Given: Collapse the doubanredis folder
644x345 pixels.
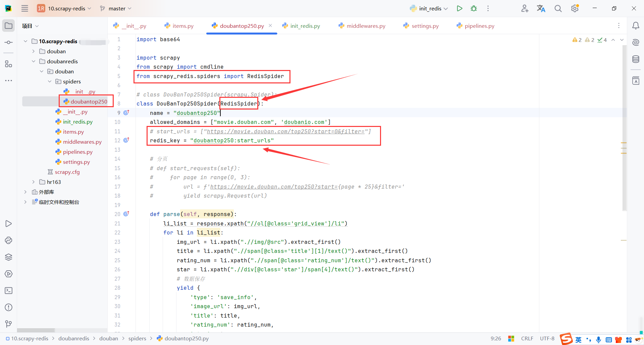Looking at the screenshot, I should pyautogui.click(x=34, y=61).
